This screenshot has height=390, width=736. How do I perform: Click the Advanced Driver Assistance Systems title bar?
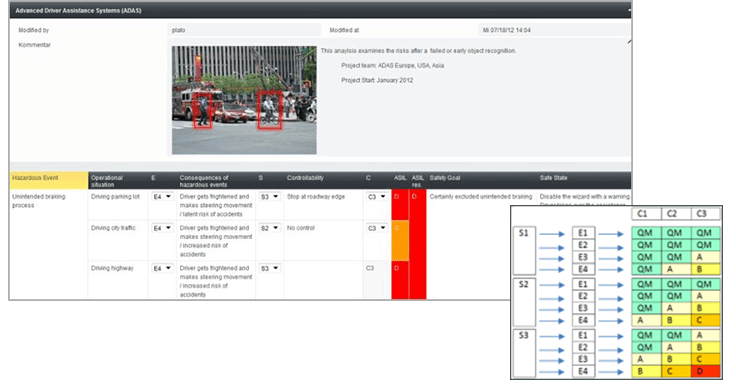320,10
